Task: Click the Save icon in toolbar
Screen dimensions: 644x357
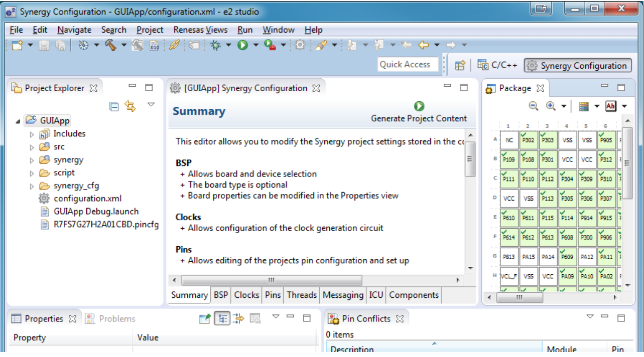Action: pyautogui.click(x=44, y=45)
